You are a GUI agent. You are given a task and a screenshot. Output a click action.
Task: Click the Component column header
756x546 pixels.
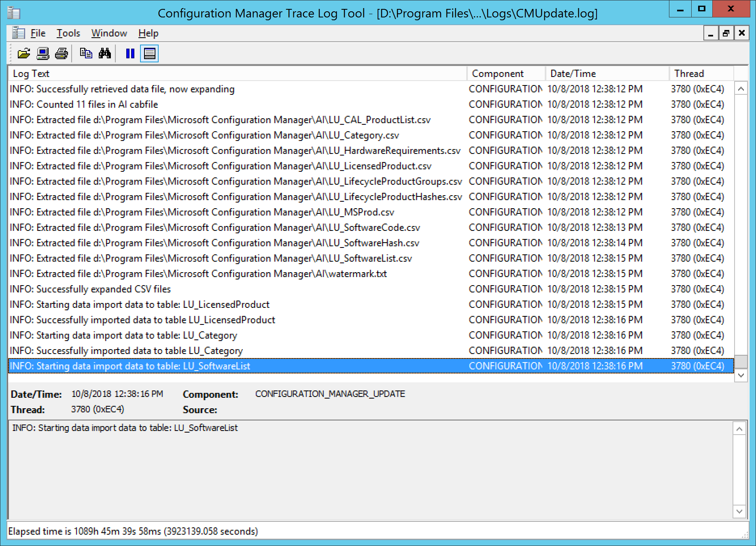(506, 73)
